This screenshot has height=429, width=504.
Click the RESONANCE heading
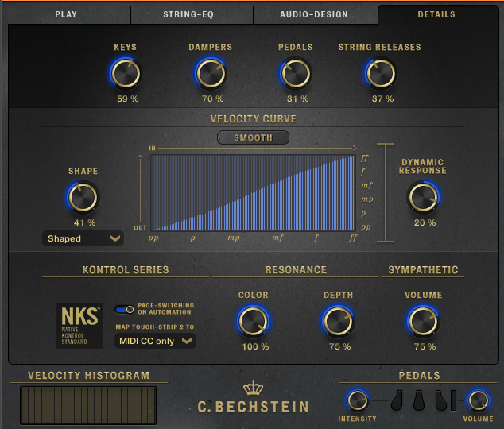coord(296,270)
